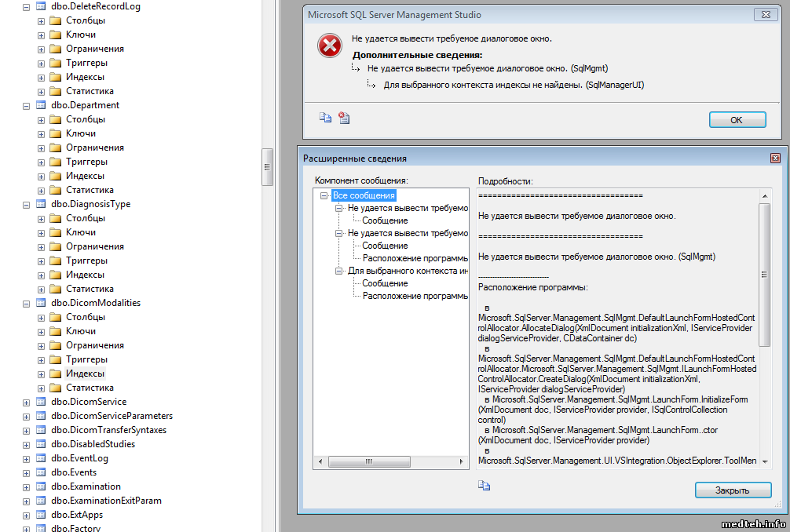This screenshot has width=790, height=532.
Task: Click copy icon below the details text
Action: pos(485,486)
